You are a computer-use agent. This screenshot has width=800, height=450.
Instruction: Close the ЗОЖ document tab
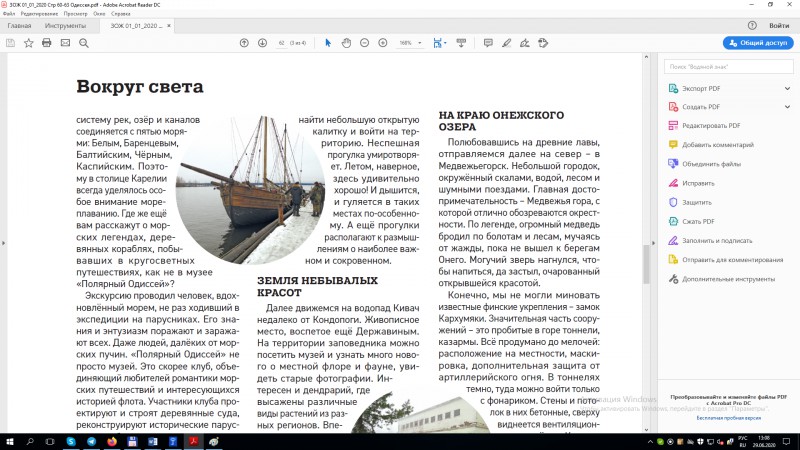[169, 26]
